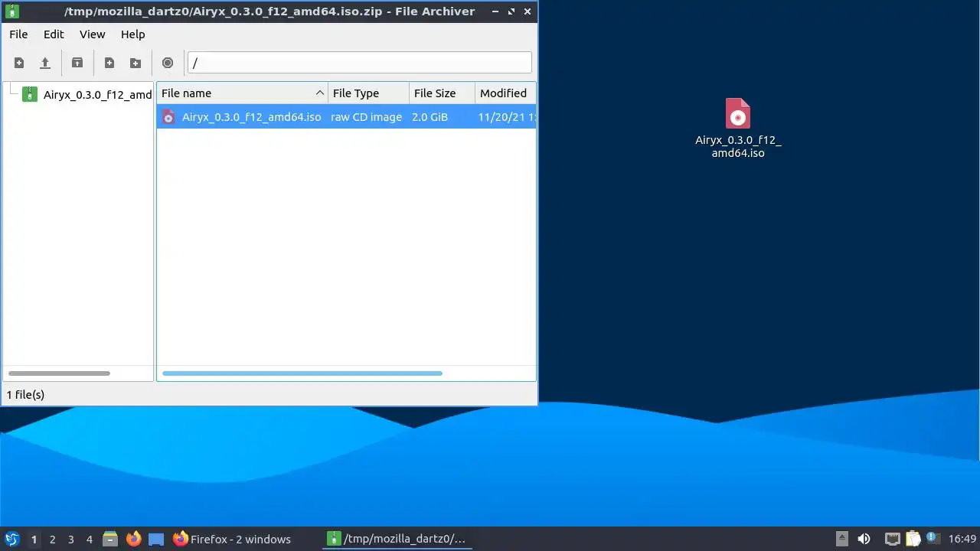The height and width of the screenshot is (551, 980).
Task: Switch to workspace 1
Action: pyautogui.click(x=34, y=540)
